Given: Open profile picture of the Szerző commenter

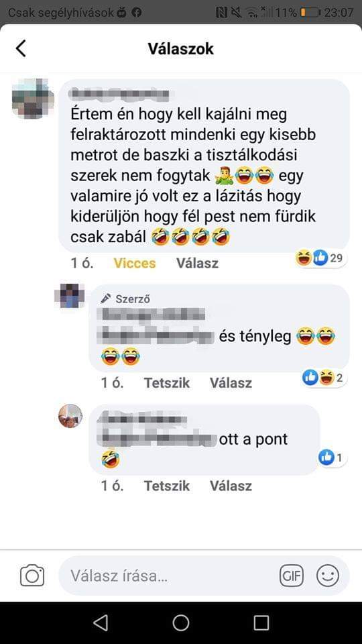Looking at the screenshot, I should (70, 295).
